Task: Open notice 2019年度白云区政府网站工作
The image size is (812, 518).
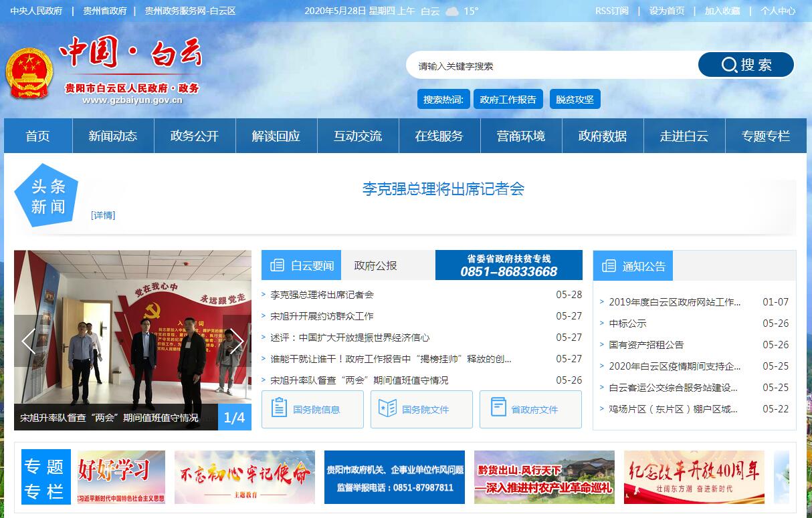Action: click(x=675, y=302)
